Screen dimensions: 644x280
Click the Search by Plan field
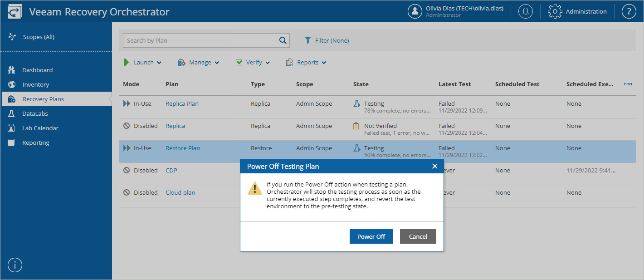tap(200, 40)
